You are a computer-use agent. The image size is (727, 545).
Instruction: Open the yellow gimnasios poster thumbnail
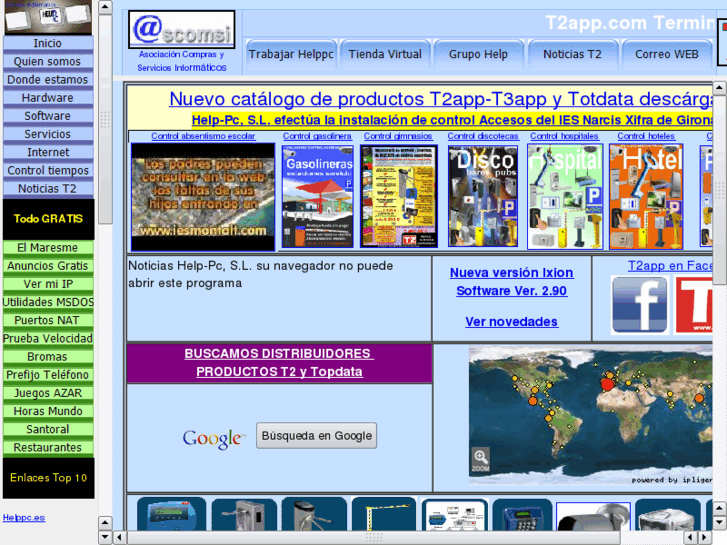pos(399,196)
